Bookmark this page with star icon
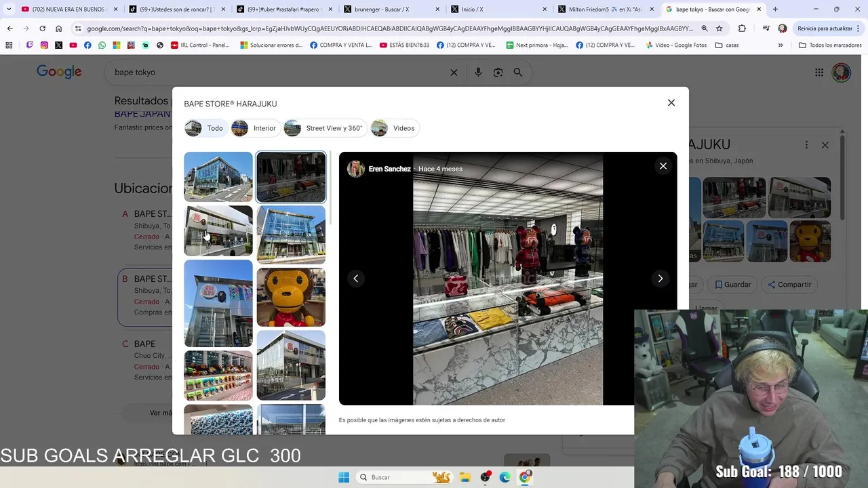The height and width of the screenshot is (488, 868). [x=719, y=28]
